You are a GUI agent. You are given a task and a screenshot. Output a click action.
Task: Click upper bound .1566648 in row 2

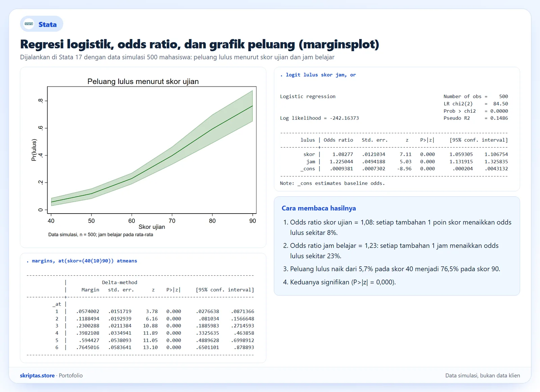point(243,318)
